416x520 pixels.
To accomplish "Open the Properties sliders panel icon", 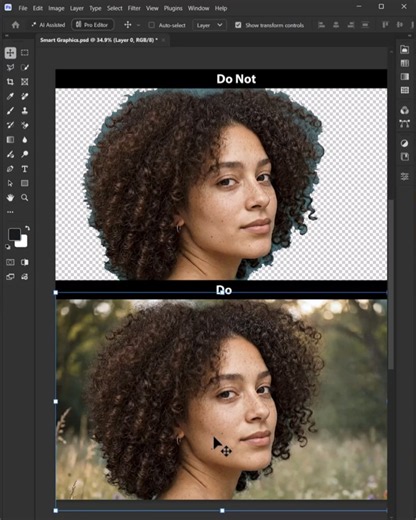I will coord(405,176).
